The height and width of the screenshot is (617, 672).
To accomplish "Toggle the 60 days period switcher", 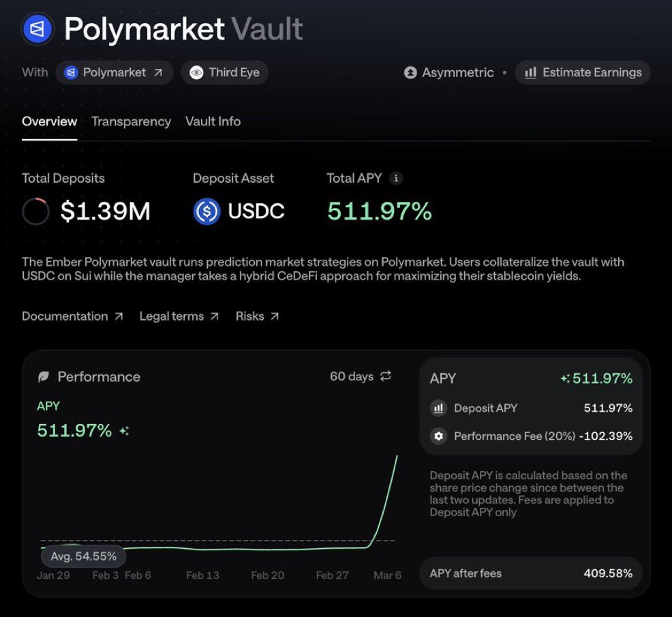I will (x=361, y=376).
